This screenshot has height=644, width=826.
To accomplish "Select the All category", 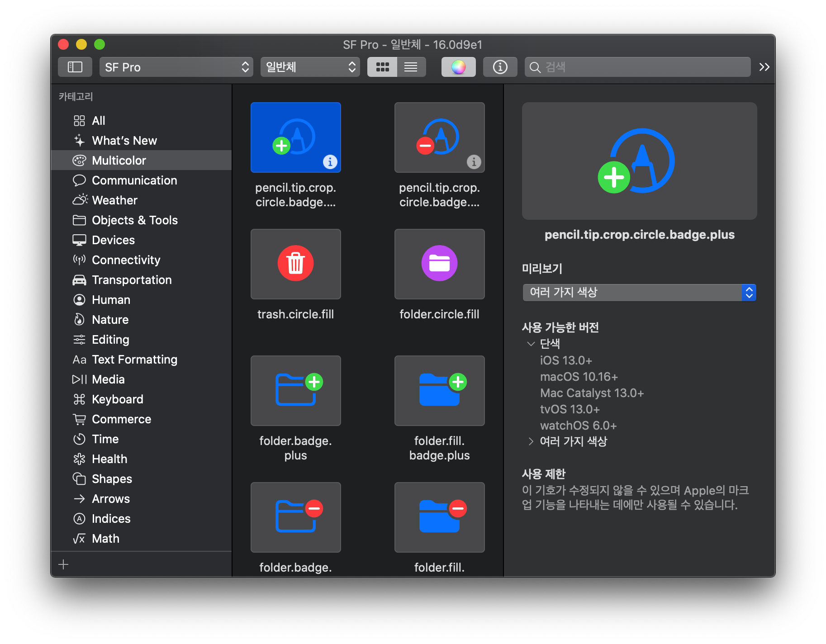I will click(x=141, y=121).
